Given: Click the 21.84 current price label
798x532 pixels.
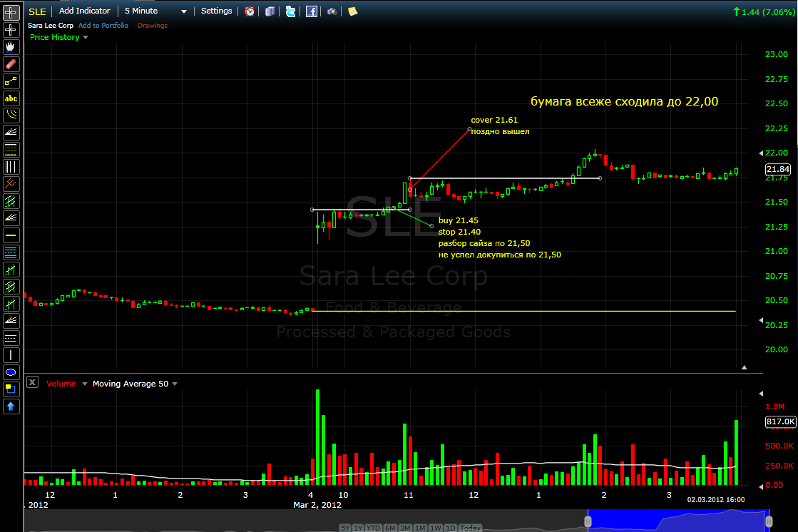Looking at the screenshot, I should (777, 169).
